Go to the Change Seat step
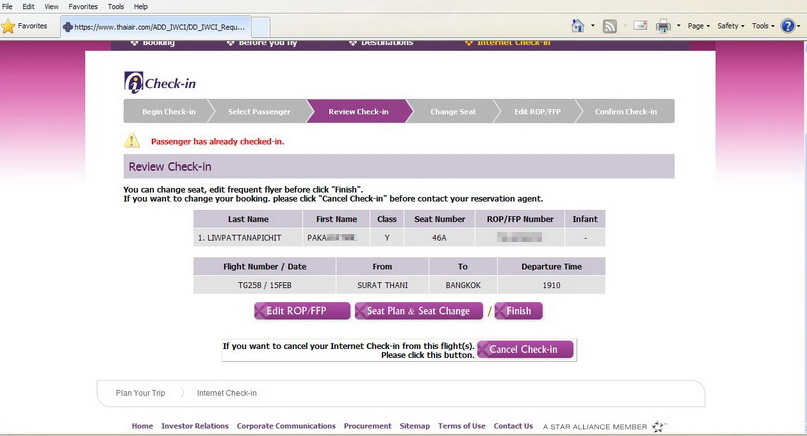Screen dimensions: 807x436 (x=453, y=112)
